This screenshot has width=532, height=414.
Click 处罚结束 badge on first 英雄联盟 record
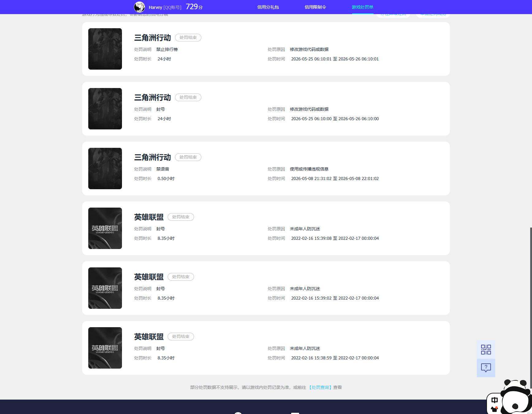180,217
